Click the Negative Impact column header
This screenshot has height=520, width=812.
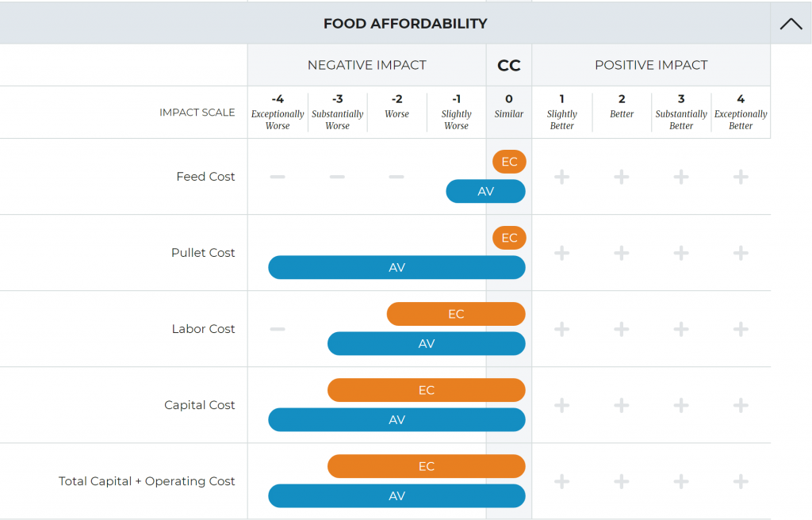click(x=367, y=66)
